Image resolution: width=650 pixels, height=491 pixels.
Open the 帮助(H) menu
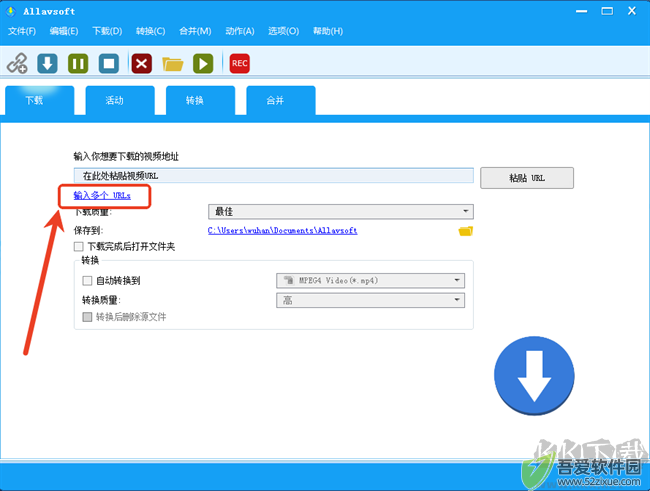(327, 31)
